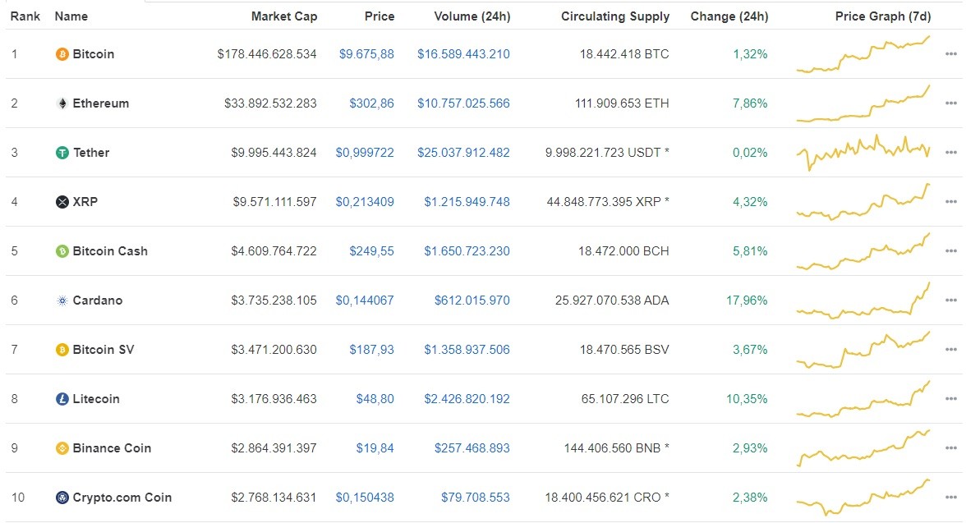Click the XRP logo icon
Viewport: 980px width, 523px height.
click(x=61, y=202)
